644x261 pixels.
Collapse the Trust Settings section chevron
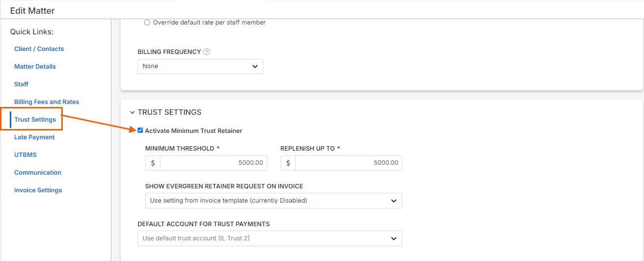click(132, 113)
